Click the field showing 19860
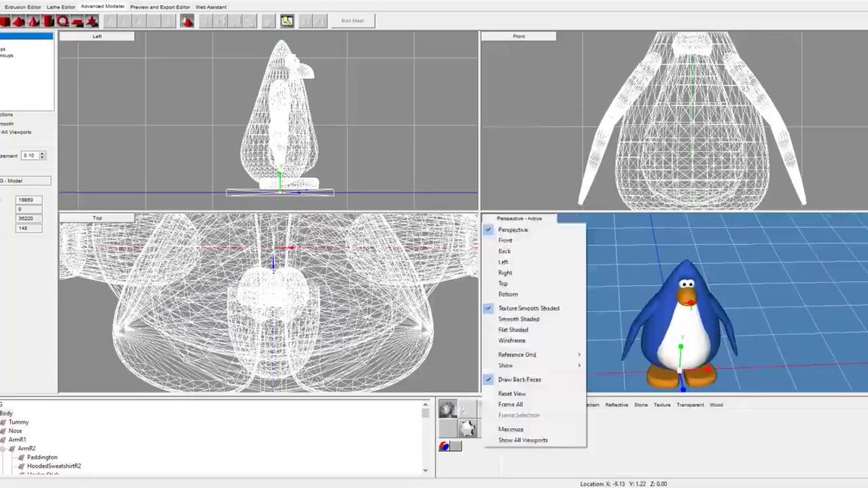Screen dimensions: 868x488 click(29, 200)
